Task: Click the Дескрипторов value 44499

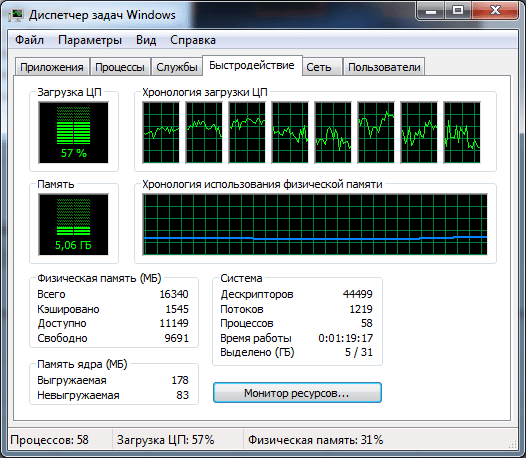Action: click(x=358, y=294)
